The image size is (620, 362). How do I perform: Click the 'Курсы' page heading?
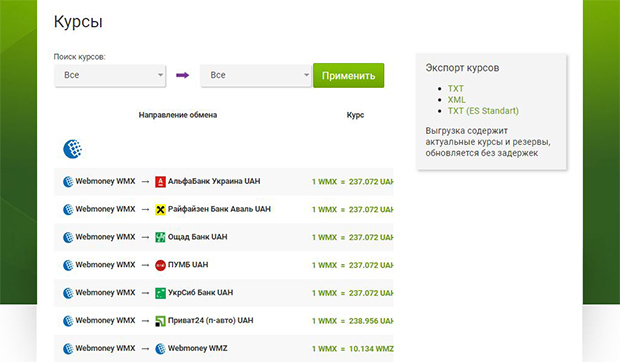(78, 22)
